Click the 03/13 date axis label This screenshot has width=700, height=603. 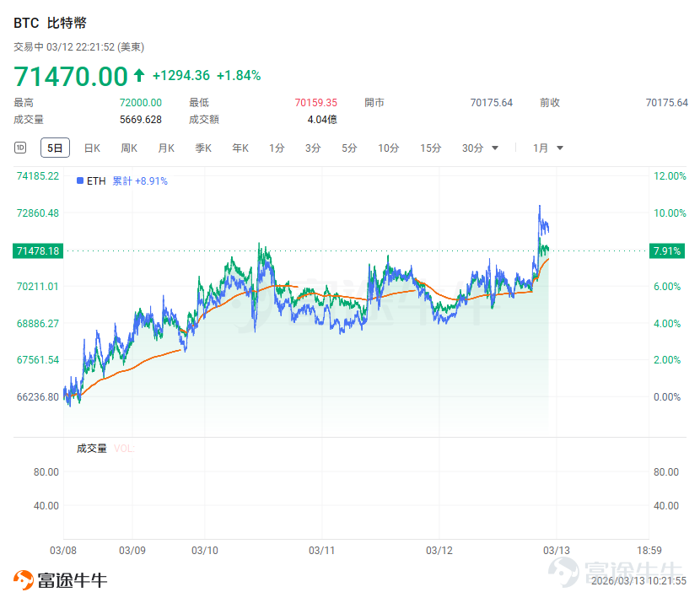557,551
